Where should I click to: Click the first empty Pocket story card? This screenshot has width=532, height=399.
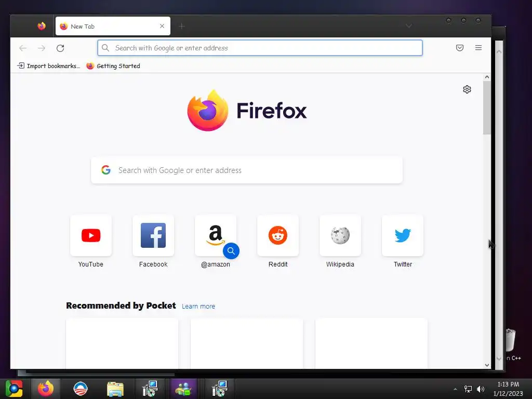click(x=122, y=343)
